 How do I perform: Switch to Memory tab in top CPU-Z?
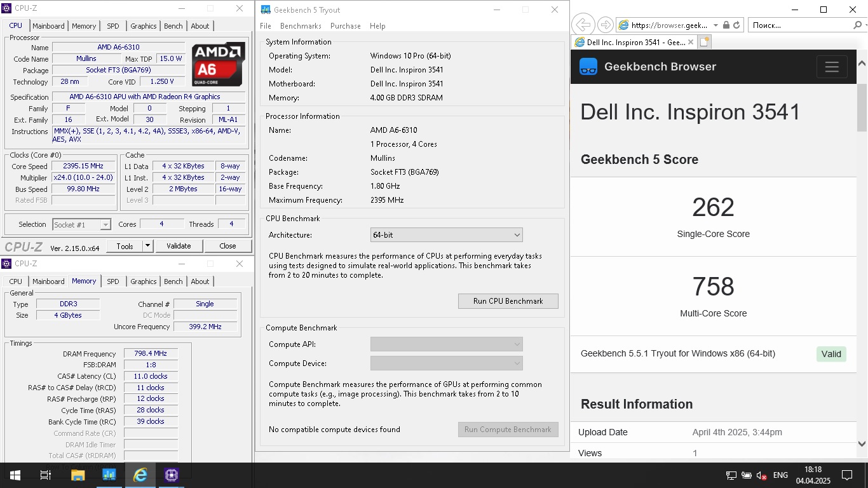pyautogui.click(x=84, y=26)
